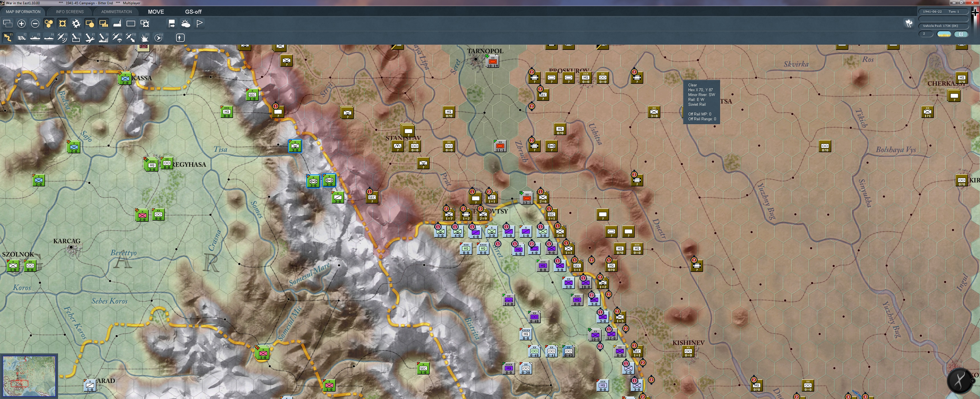Viewport: 980px width, 399px height.
Task: Click the pennant flag icon
Action: [199, 24]
